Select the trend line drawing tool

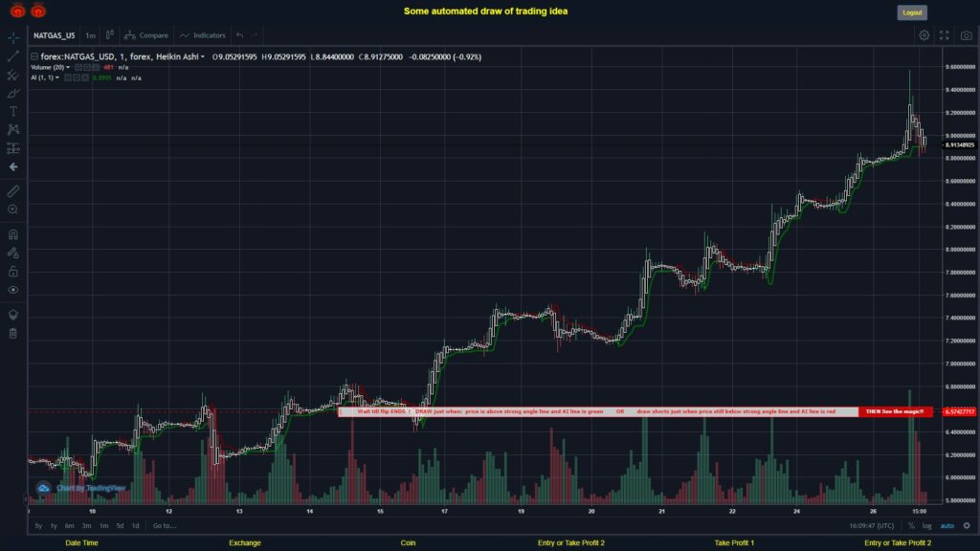[x=13, y=56]
